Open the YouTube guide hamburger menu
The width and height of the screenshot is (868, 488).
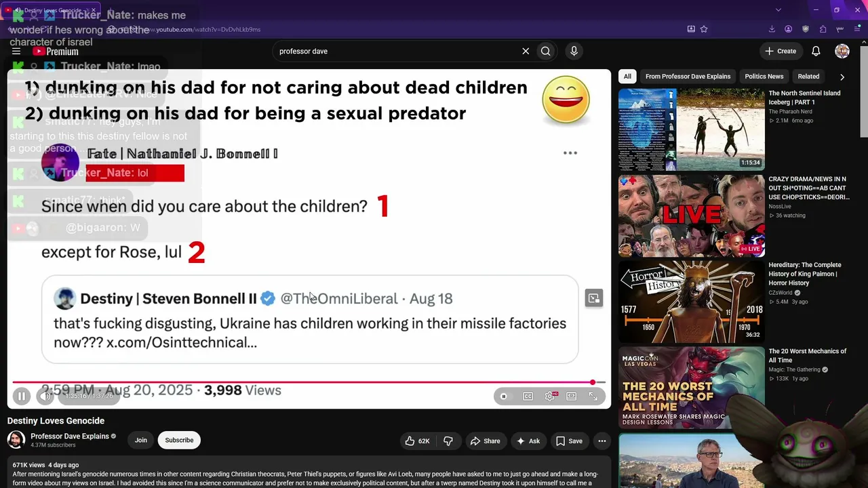click(16, 51)
